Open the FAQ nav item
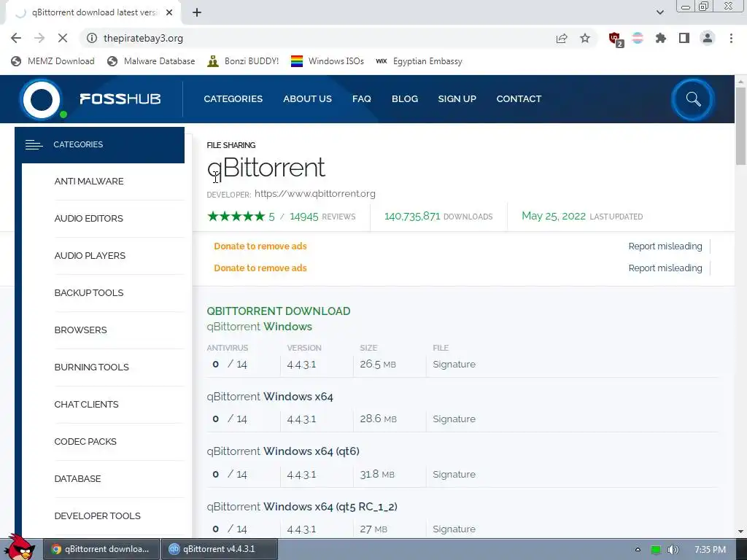Screen dimensions: 747x560 coord(362,98)
